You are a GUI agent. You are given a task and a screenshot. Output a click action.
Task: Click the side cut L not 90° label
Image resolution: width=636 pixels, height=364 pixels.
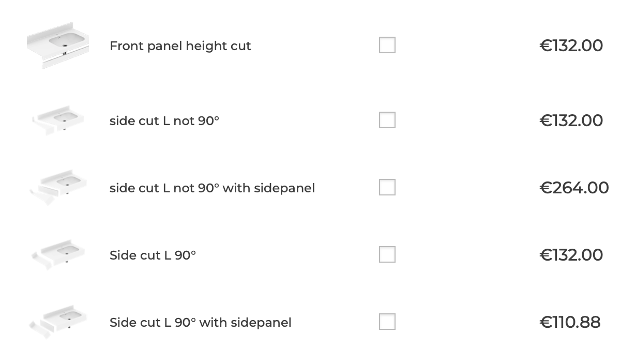[164, 121]
